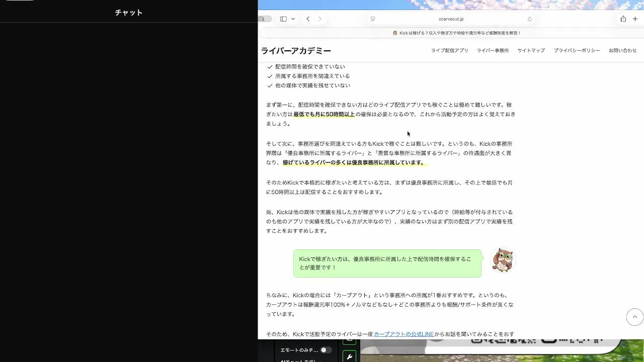Open the サイトマップ menu item
The image size is (644, 362).
pos(531,51)
